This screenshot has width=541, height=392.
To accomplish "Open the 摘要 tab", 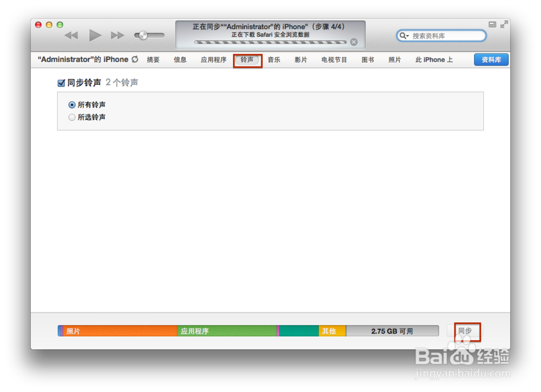I will point(153,59).
